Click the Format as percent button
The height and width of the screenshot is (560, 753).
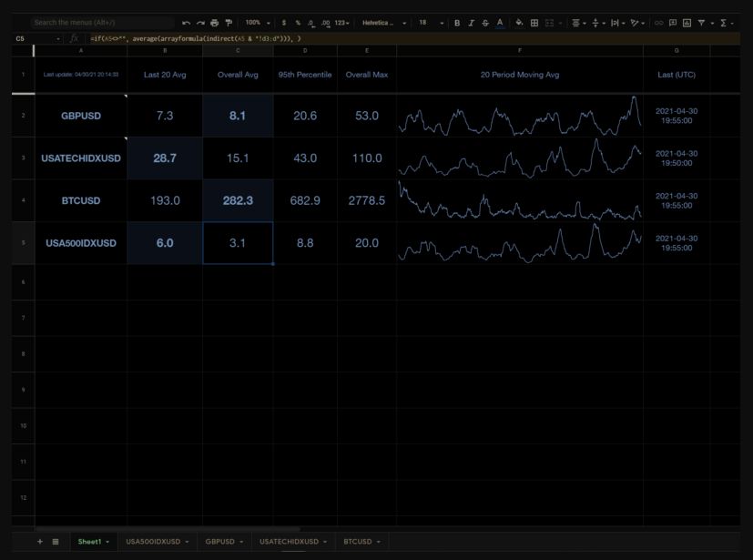[x=298, y=22]
